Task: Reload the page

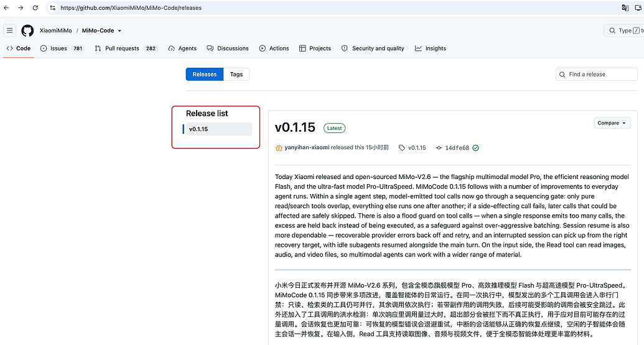Action: pyautogui.click(x=35, y=8)
